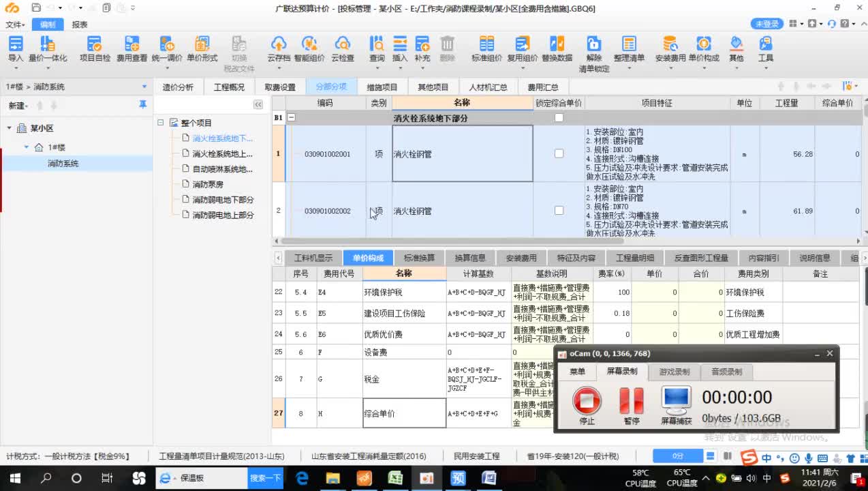Open 费用查看 fee viewer
This screenshot has height=491, width=868.
coord(131,49)
